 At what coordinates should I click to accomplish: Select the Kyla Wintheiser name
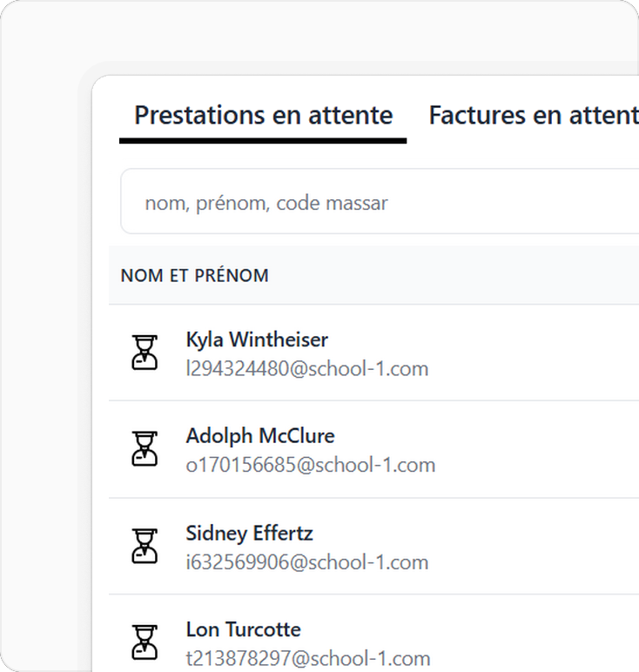point(257,339)
